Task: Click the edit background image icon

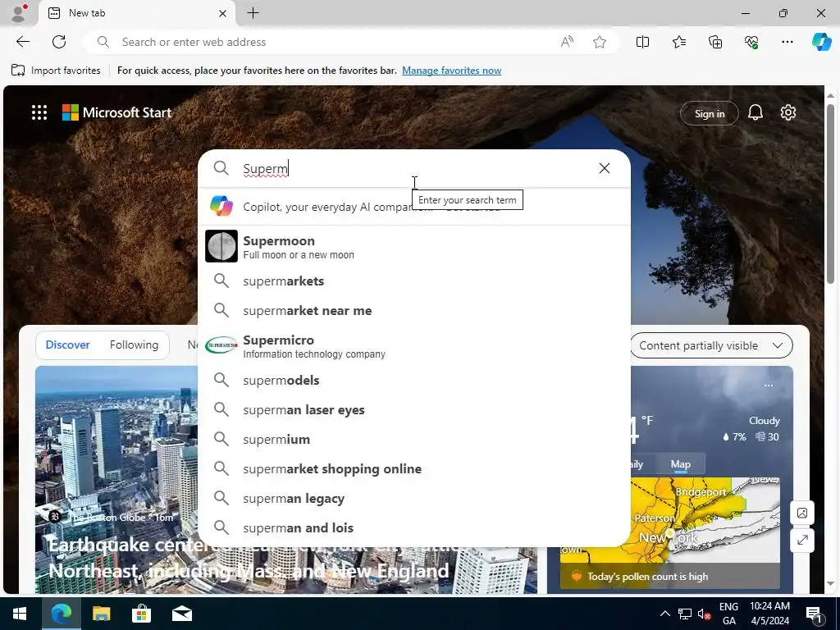Action: pos(802,514)
